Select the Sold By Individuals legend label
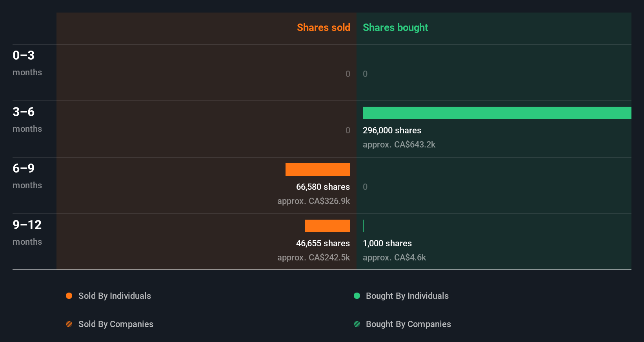 coord(115,296)
